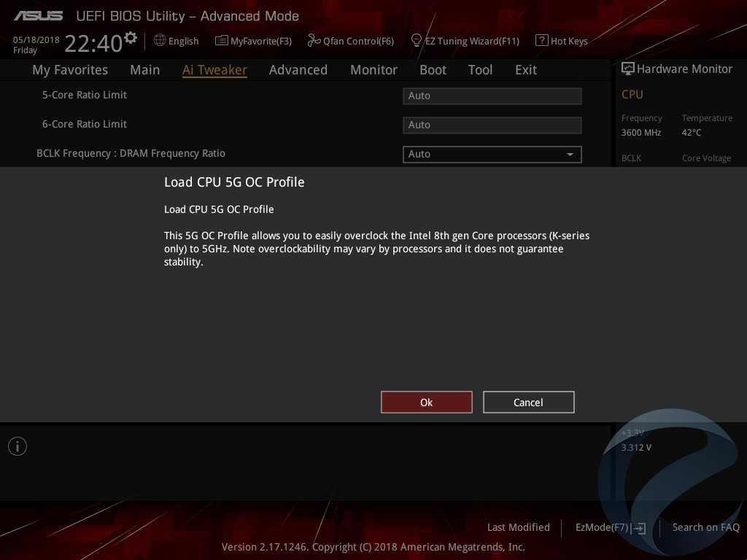Screen dimensions: 747x560
Task: Go to the Advanced tab
Action: pyautogui.click(x=298, y=70)
